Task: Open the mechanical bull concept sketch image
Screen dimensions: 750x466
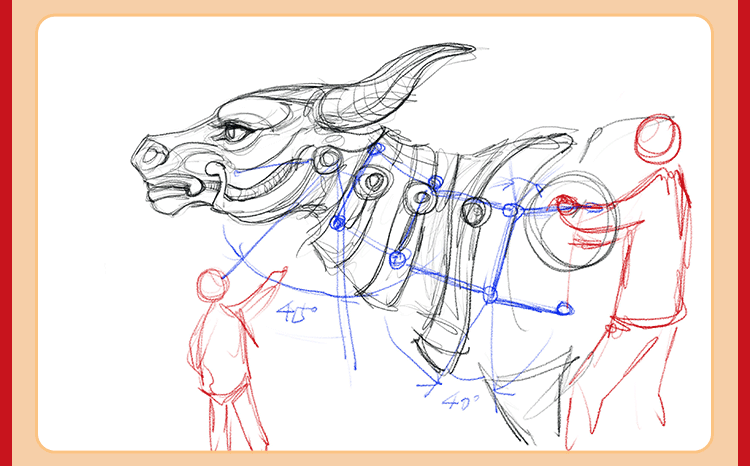Action: (x=374, y=233)
